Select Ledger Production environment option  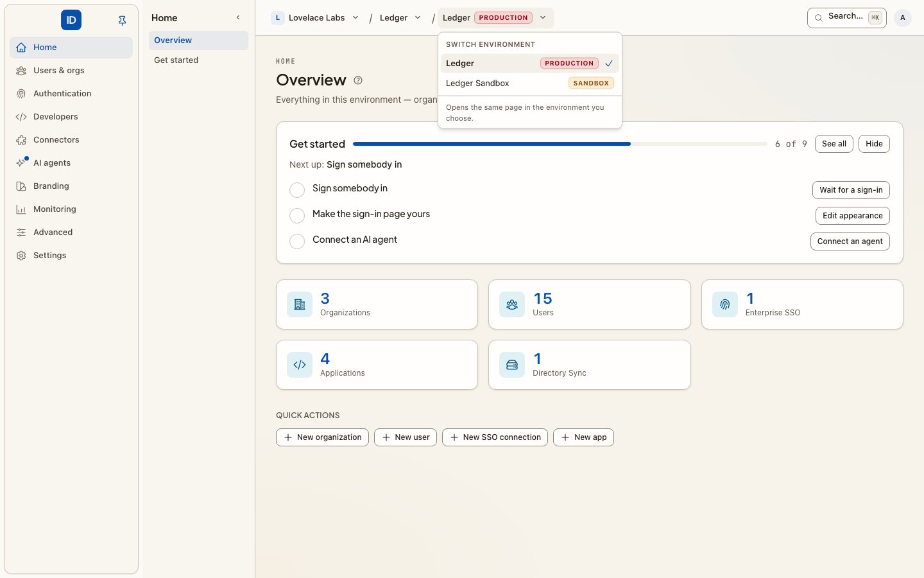(530, 64)
